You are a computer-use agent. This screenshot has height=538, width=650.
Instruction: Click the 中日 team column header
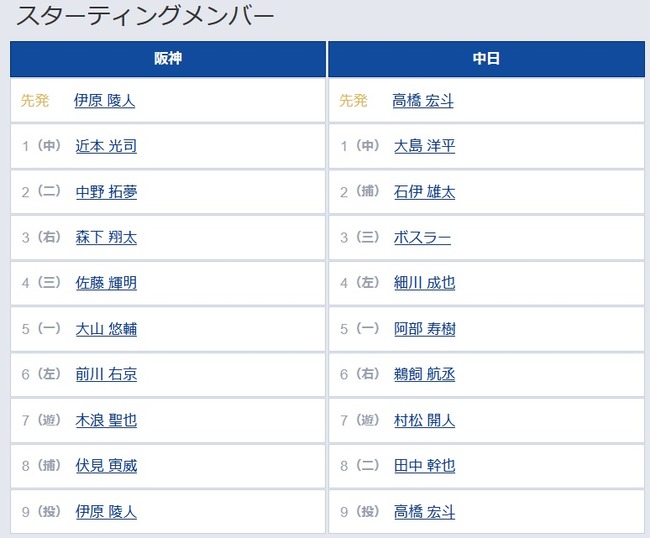pos(487,58)
